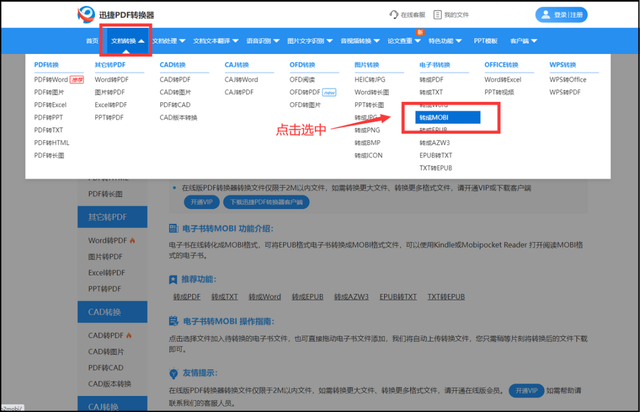Choose PPT转视频 in the dropdown menu
This screenshot has height=412, width=640.
coord(499,92)
